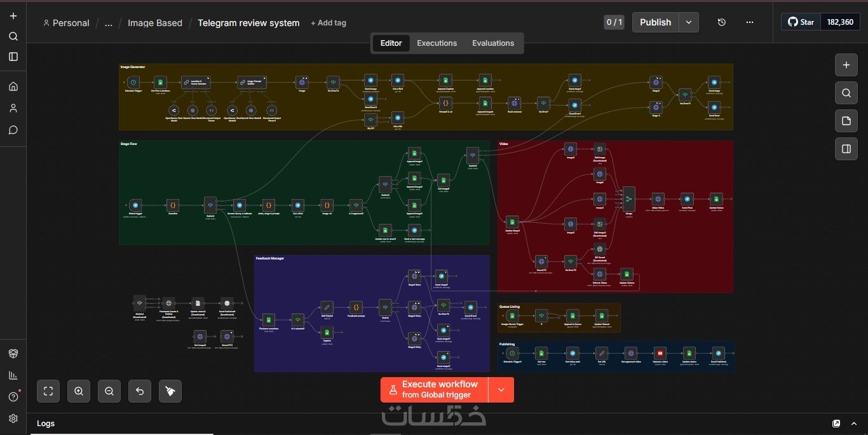The height and width of the screenshot is (435, 868).
Task: Open the workflow history clock icon
Action: (x=722, y=22)
